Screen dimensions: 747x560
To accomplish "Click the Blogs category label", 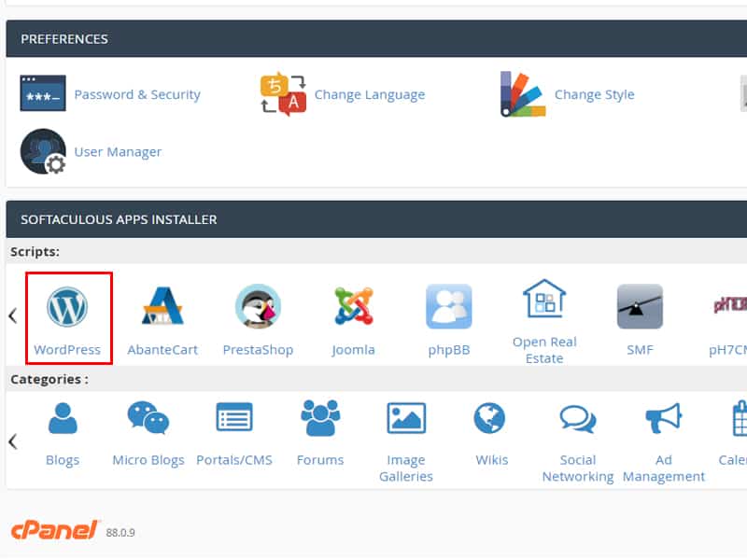I will coord(63,460).
